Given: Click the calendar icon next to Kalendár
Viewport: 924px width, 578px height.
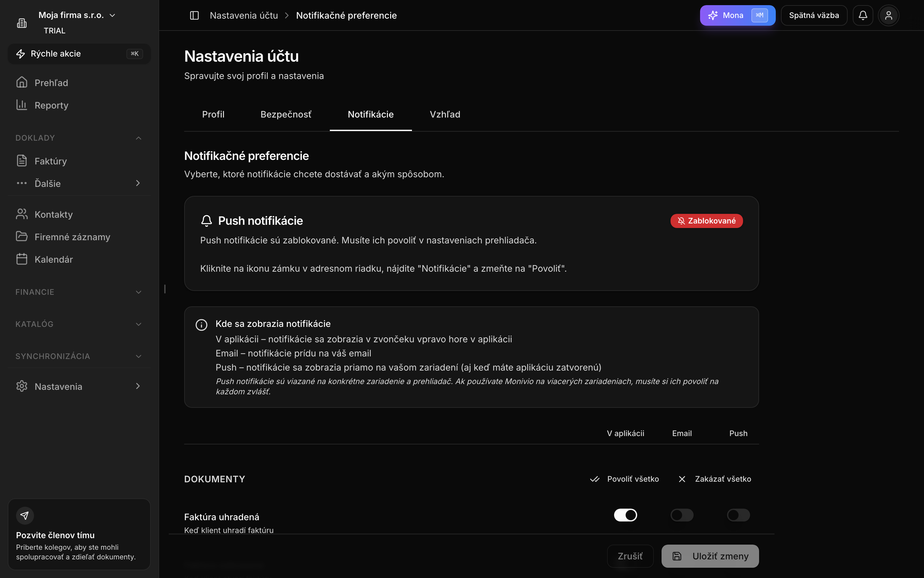Looking at the screenshot, I should click(x=22, y=259).
